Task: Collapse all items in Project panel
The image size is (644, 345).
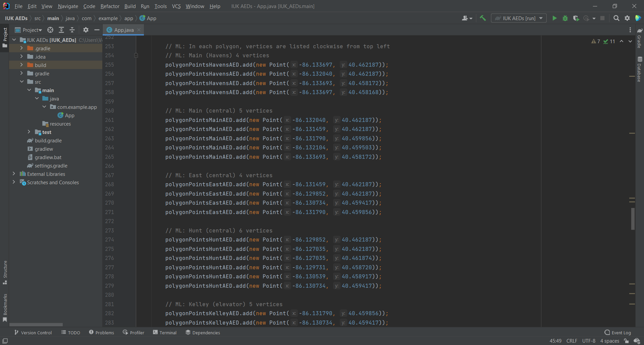Action: click(72, 30)
